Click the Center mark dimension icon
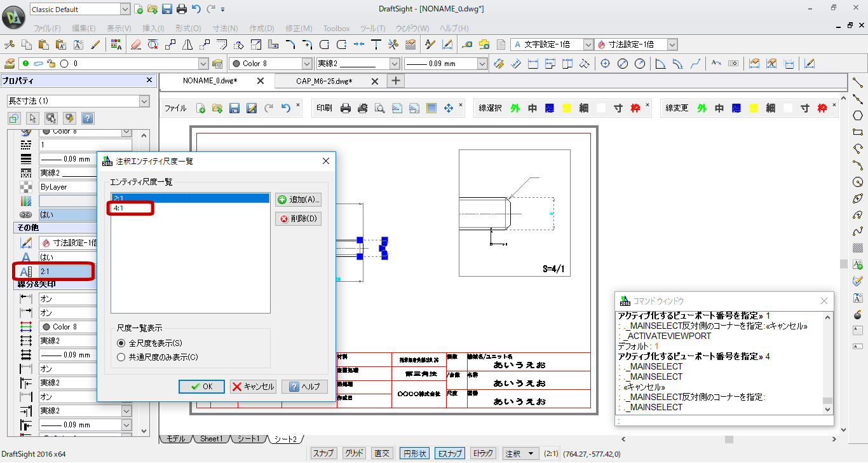The height and width of the screenshot is (463, 868). [x=605, y=64]
